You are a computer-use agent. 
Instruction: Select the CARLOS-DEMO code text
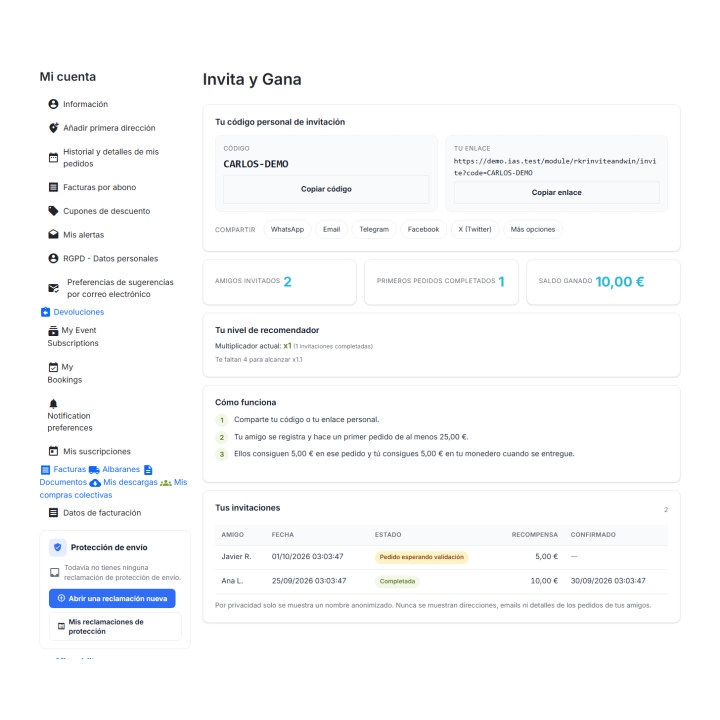click(x=256, y=164)
